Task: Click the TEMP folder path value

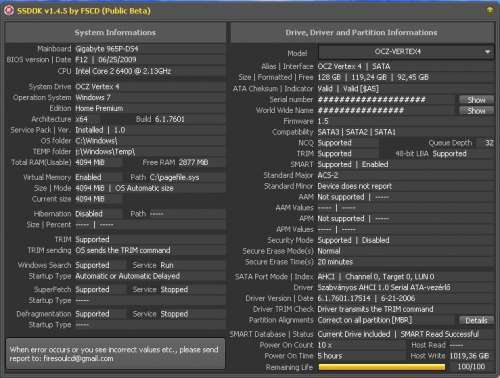Action: pyautogui.click(x=105, y=152)
